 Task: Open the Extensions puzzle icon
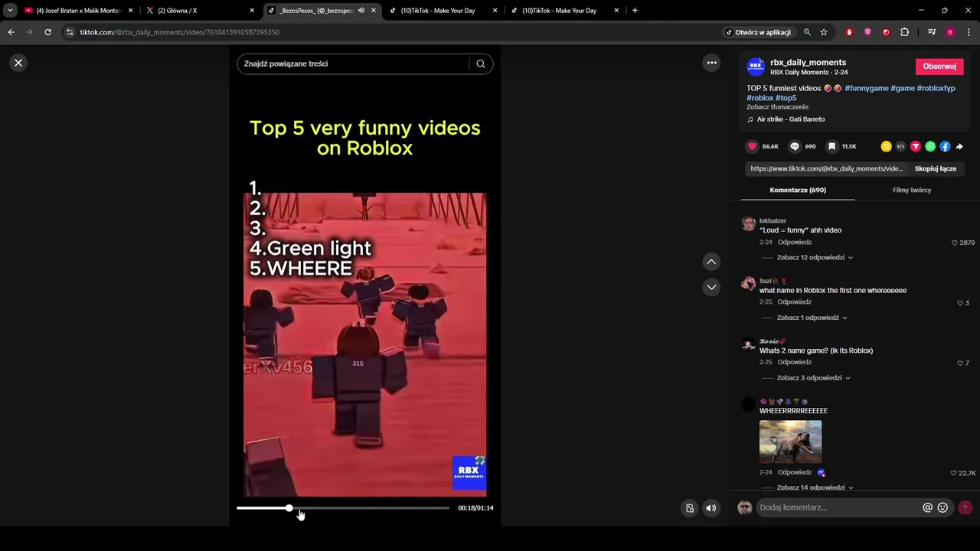coord(905,32)
